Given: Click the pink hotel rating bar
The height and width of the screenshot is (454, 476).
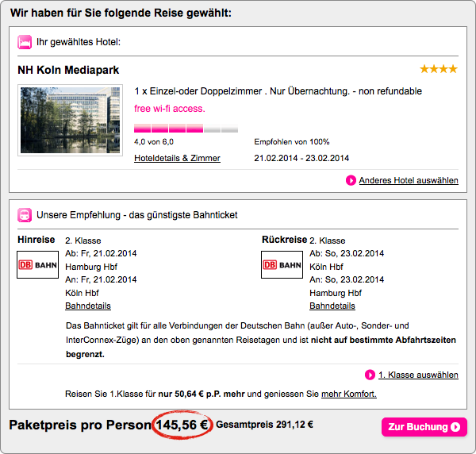Looking at the screenshot, I should click(186, 129).
